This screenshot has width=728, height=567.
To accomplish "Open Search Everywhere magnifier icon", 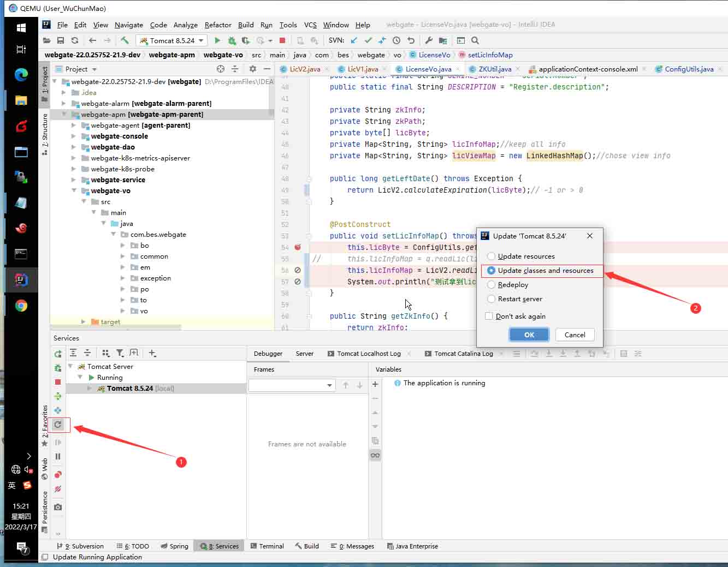I will 475,40.
